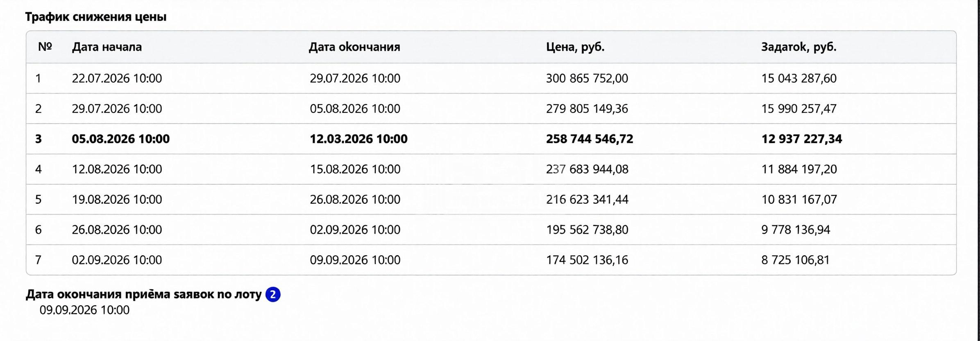
Task: Click the blue number 2 info badge
Action: [273, 294]
